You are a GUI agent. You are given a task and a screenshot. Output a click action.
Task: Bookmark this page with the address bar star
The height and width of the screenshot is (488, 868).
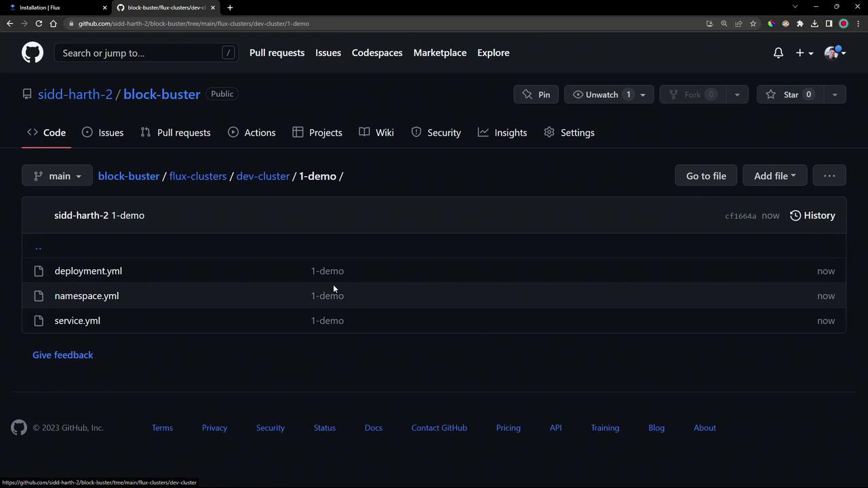(x=753, y=24)
